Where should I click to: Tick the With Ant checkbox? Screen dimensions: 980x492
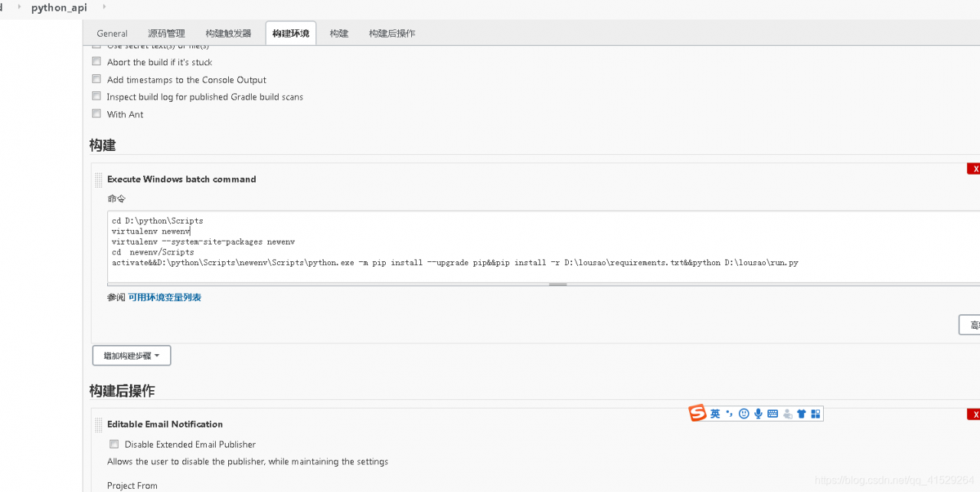(x=96, y=113)
